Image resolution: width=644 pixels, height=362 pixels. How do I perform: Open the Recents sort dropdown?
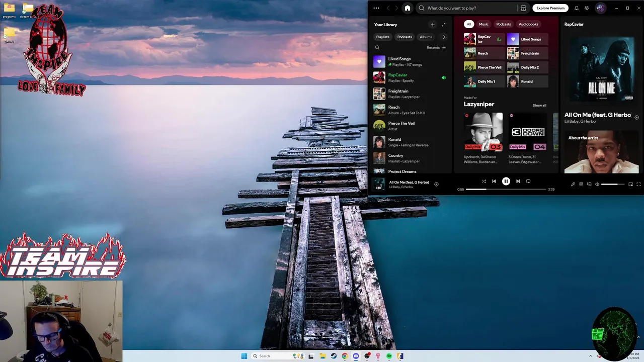click(x=436, y=48)
